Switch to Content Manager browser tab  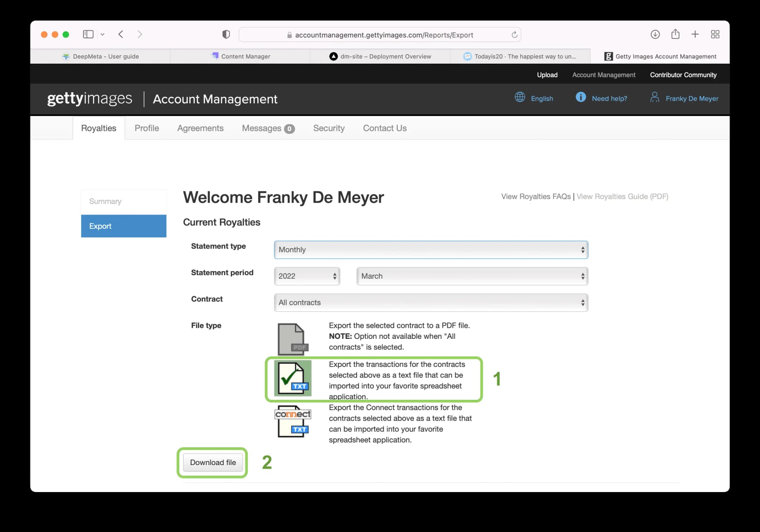(240, 56)
